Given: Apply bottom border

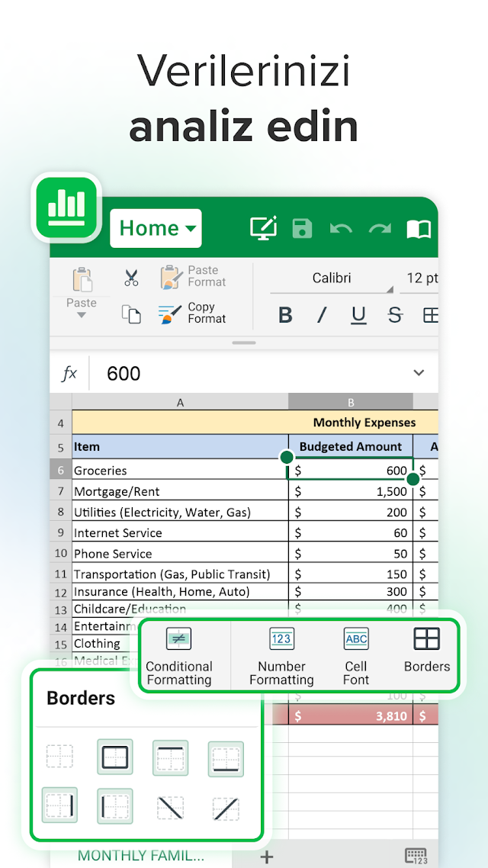Looking at the screenshot, I should coord(226,759).
